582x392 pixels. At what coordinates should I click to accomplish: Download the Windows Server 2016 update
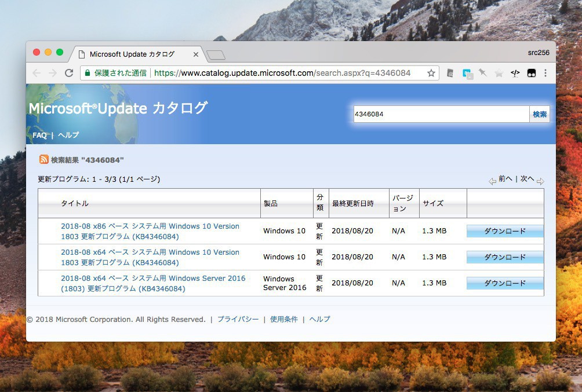tap(505, 283)
